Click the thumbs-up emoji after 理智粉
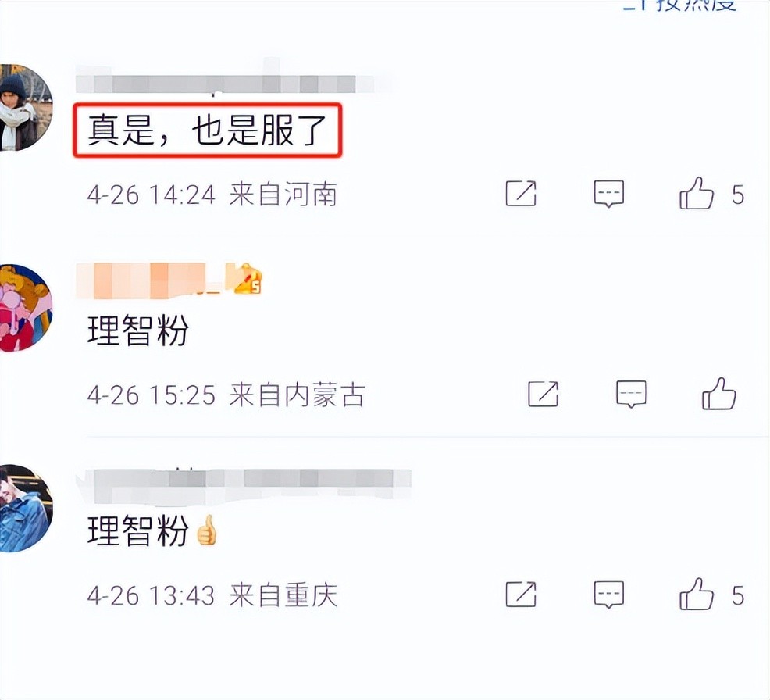 coord(206,530)
